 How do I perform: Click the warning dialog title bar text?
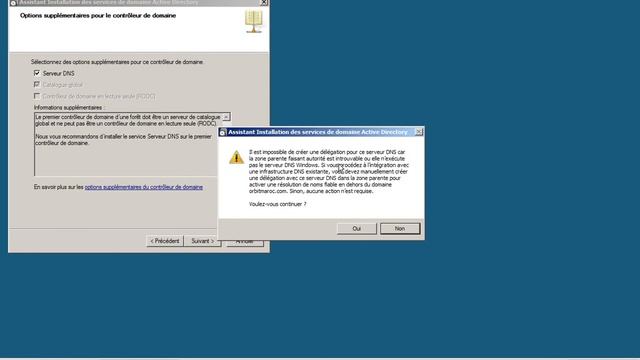(x=318, y=132)
